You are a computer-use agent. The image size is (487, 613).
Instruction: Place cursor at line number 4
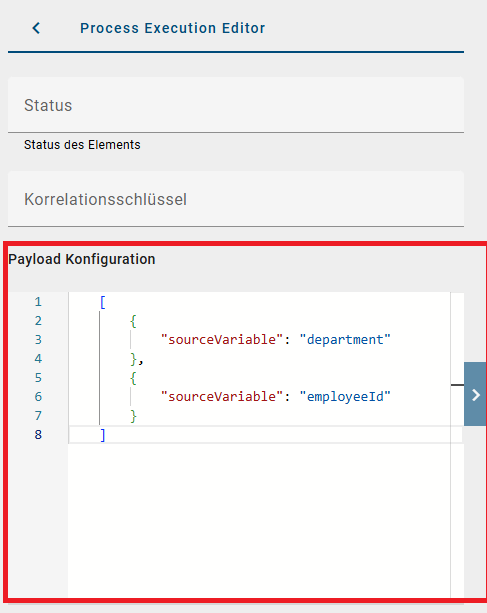point(38,359)
